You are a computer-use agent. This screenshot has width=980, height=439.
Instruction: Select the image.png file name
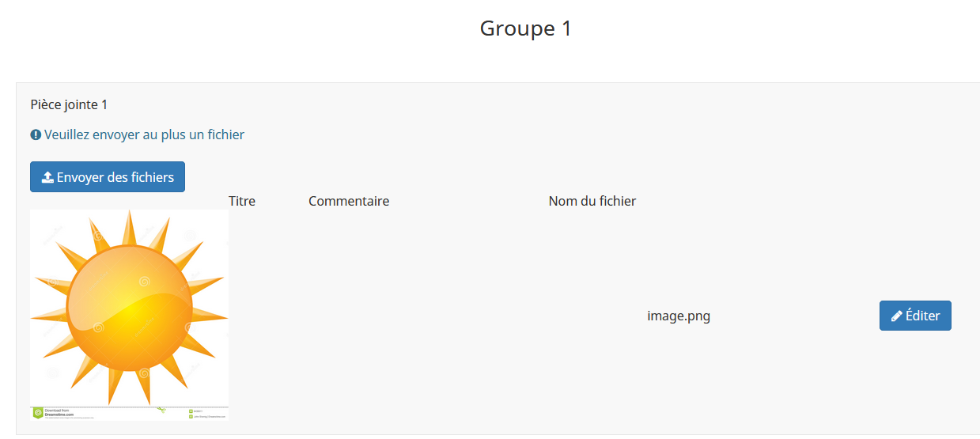tap(679, 316)
